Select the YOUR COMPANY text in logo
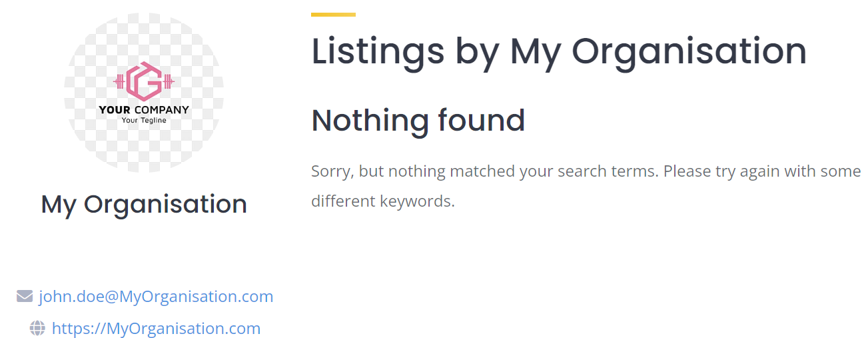868x338 pixels. 144,110
